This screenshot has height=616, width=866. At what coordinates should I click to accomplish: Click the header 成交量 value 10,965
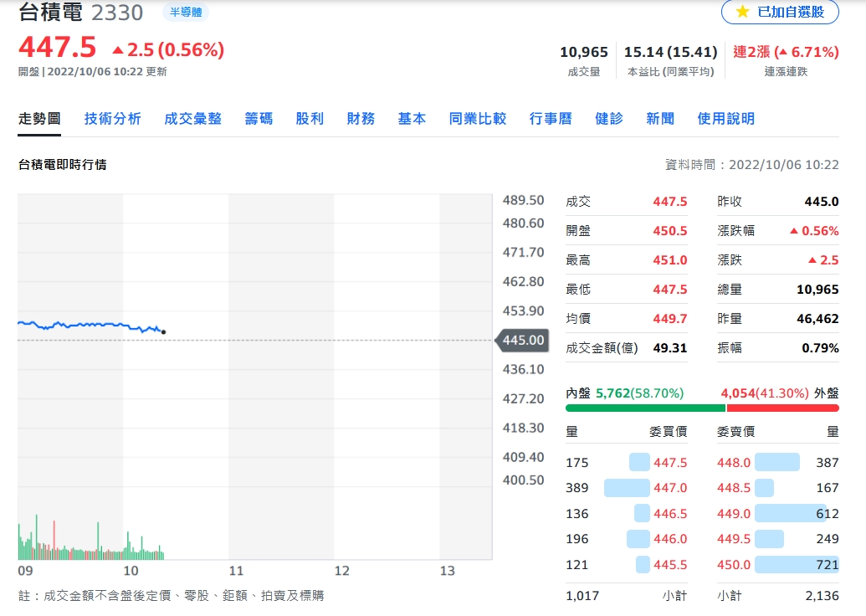pyautogui.click(x=584, y=52)
